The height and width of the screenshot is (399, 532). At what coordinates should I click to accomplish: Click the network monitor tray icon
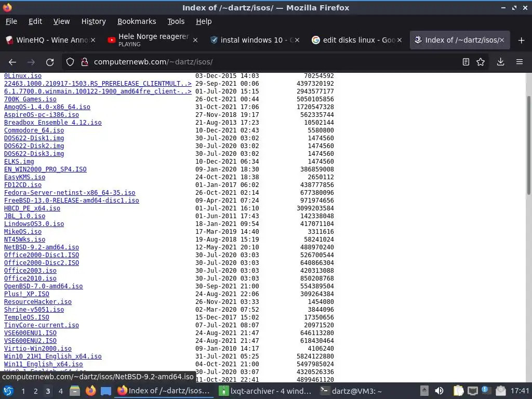pyautogui.click(x=473, y=391)
